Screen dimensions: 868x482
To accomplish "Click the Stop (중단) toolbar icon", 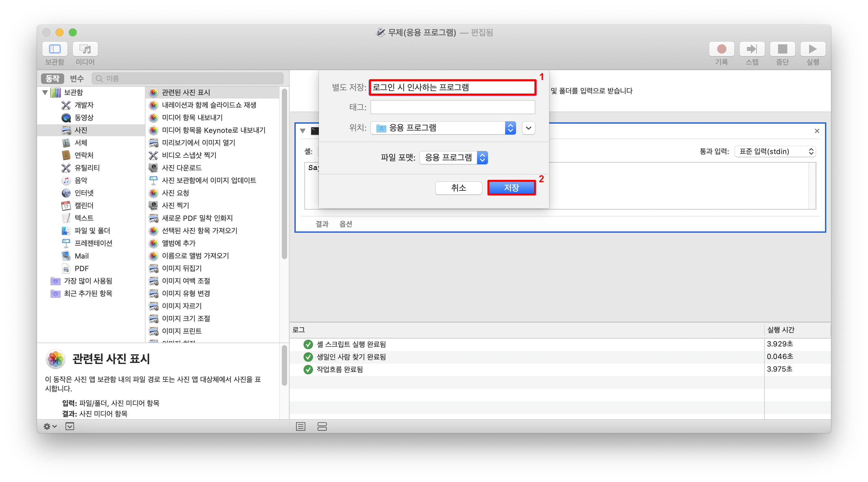I will [782, 49].
